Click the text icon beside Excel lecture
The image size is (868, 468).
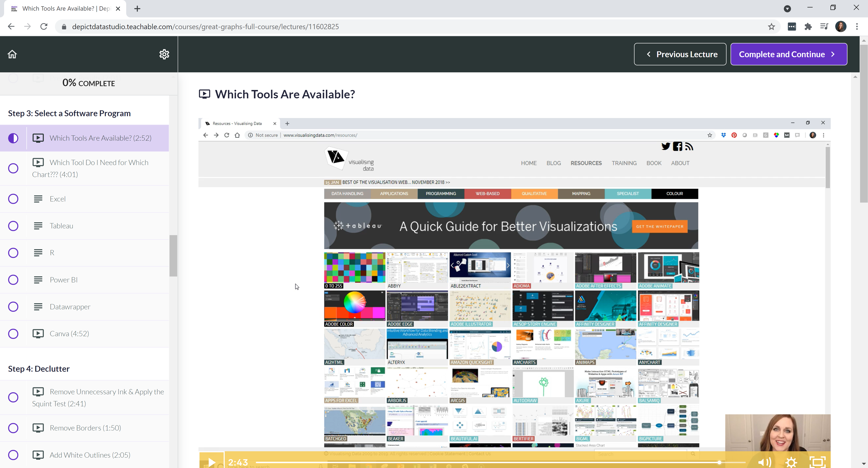tap(38, 199)
